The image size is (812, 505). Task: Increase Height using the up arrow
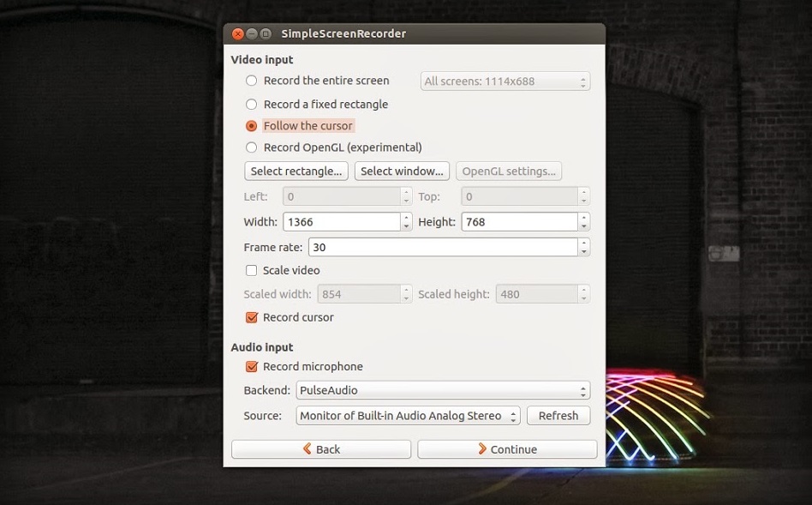point(584,217)
